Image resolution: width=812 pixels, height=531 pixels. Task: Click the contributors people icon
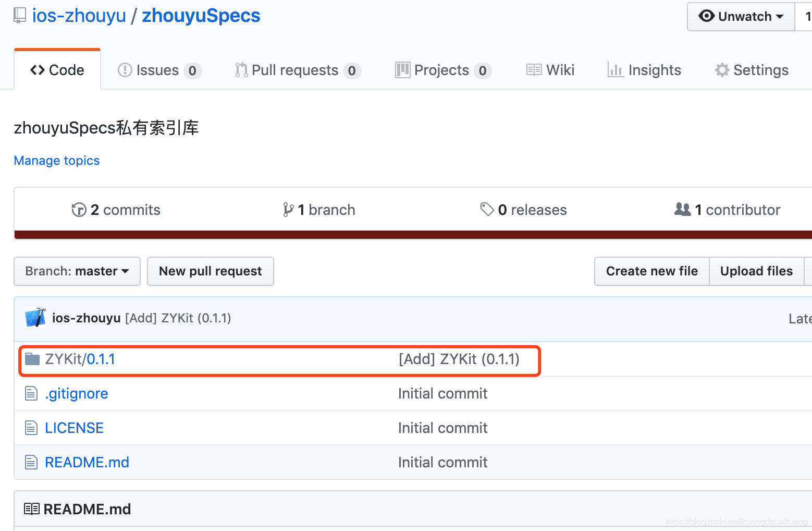click(683, 209)
